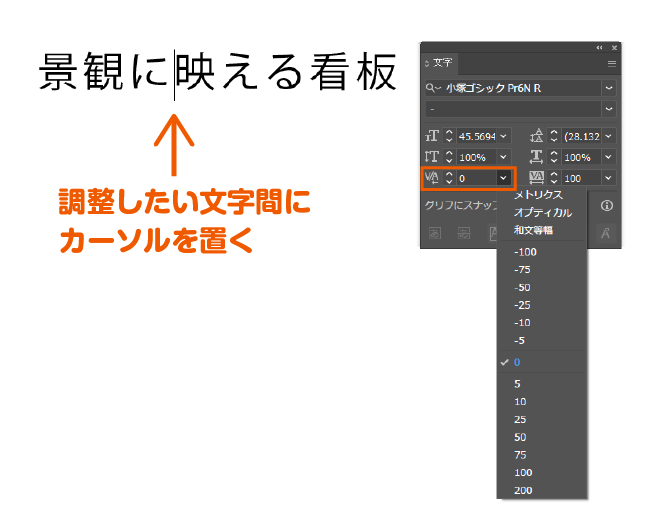Image resolution: width=650 pixels, height=520 pixels.
Task: Select the 文字 panel tab
Action: point(443,63)
